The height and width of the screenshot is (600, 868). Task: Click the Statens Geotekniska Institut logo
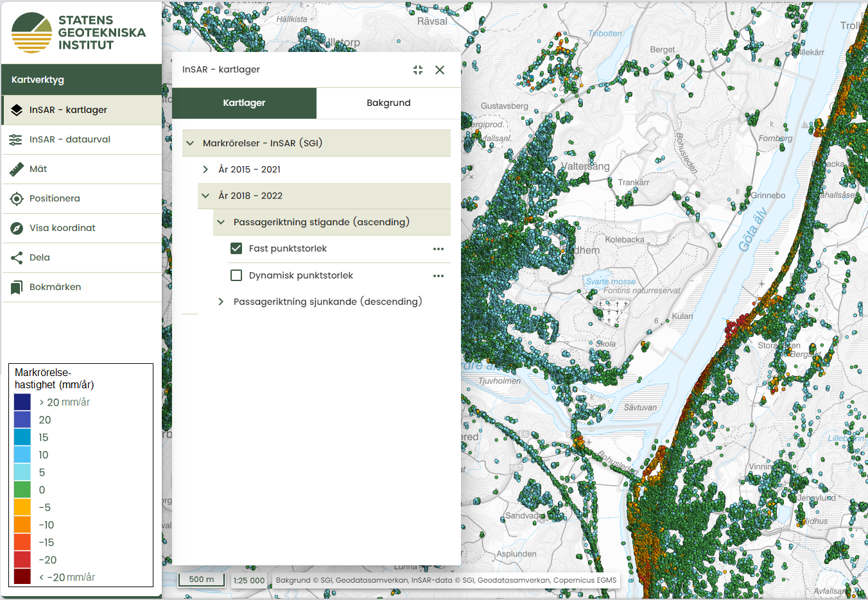point(79,33)
